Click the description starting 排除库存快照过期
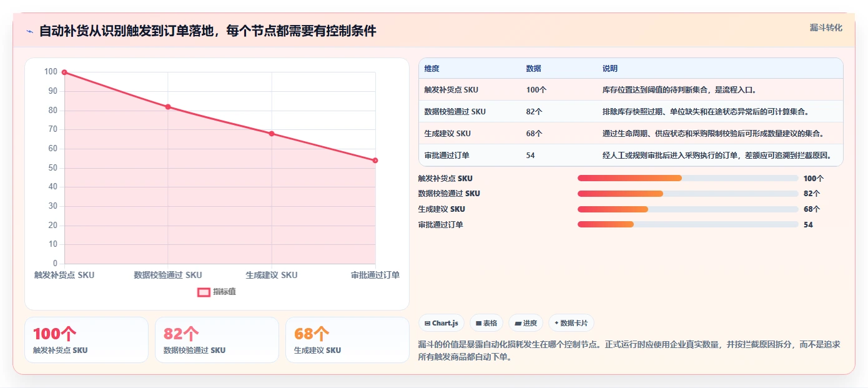The width and height of the screenshot is (868, 388). pos(706,112)
